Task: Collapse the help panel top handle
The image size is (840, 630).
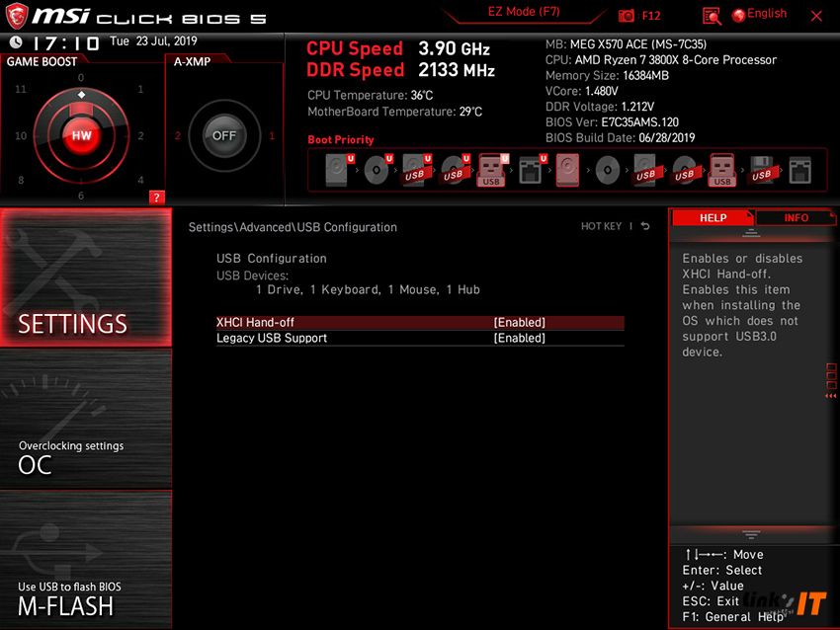Action: (x=751, y=233)
